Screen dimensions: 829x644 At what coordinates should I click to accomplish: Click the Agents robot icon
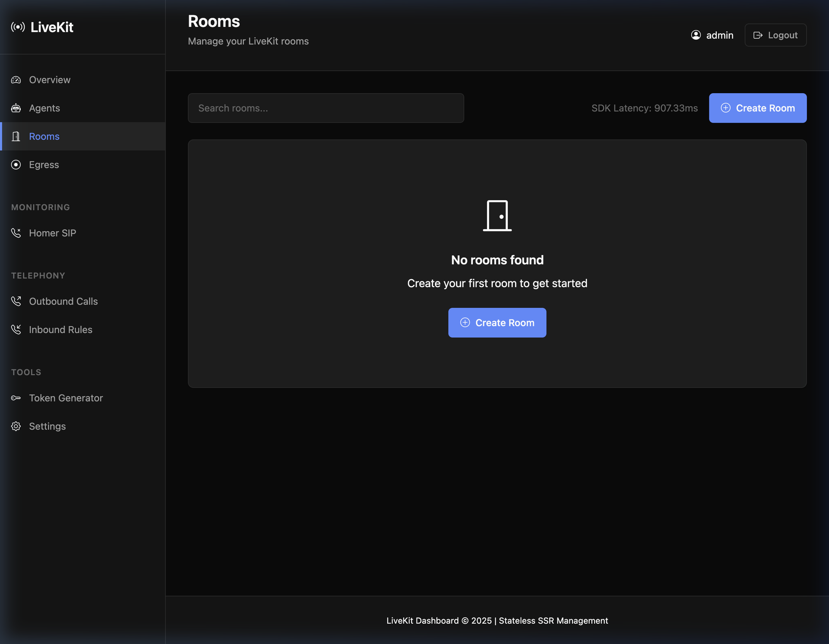(x=16, y=108)
